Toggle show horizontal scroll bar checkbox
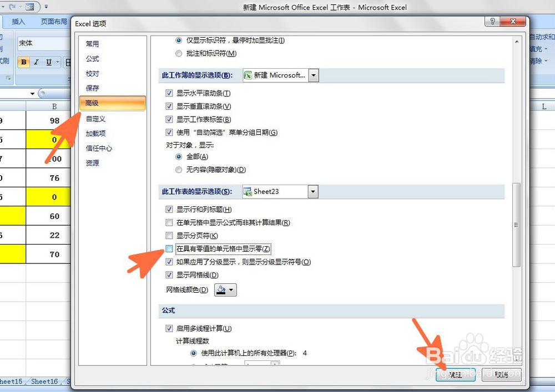The height and width of the screenshot is (392, 555). [169, 93]
